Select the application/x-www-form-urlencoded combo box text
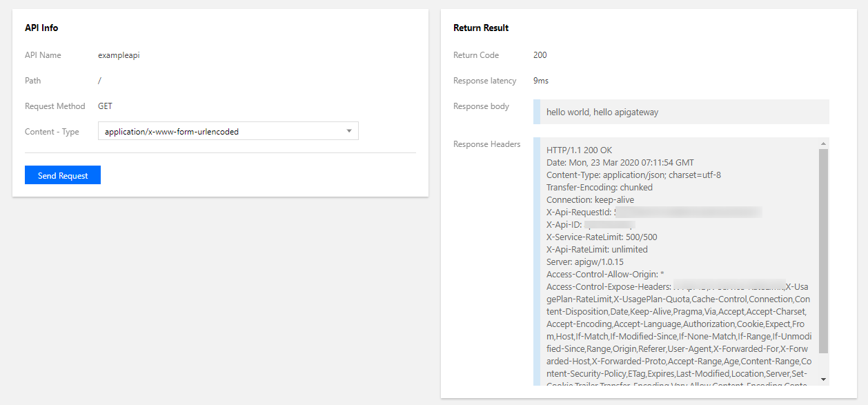Screen dimensions: 868x405 coord(172,132)
